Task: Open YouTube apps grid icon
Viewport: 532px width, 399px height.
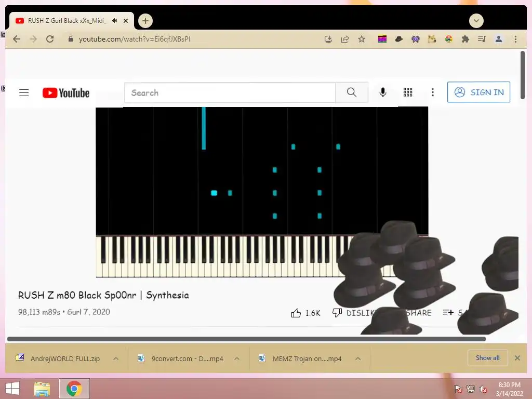Action: click(408, 92)
